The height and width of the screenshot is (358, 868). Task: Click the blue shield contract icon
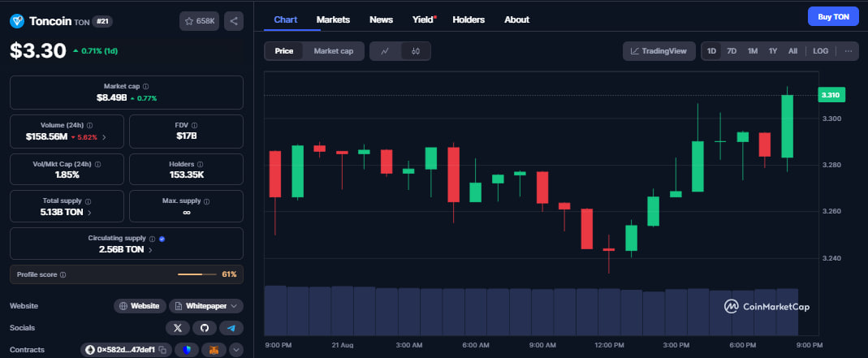[187, 350]
